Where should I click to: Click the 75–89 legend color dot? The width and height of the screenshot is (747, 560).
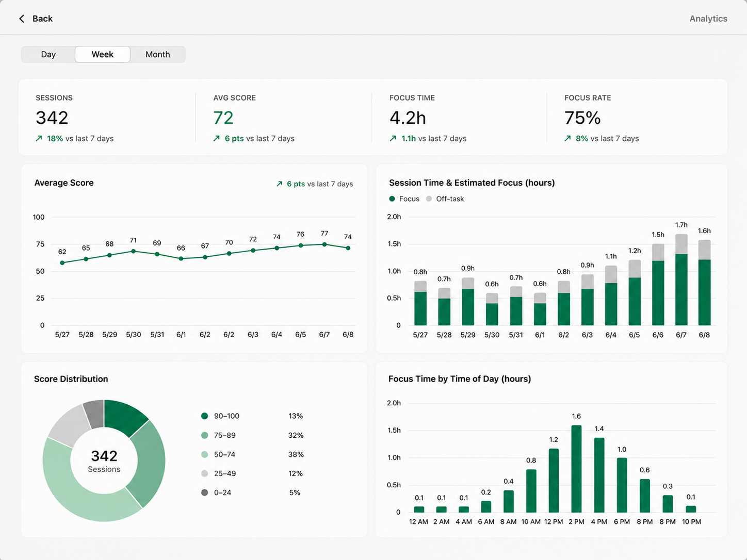(204, 435)
